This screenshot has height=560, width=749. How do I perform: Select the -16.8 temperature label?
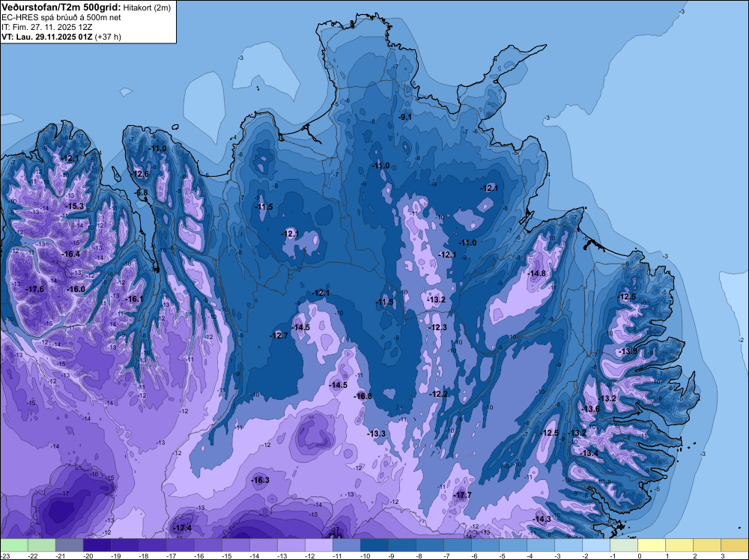pyautogui.click(x=363, y=396)
